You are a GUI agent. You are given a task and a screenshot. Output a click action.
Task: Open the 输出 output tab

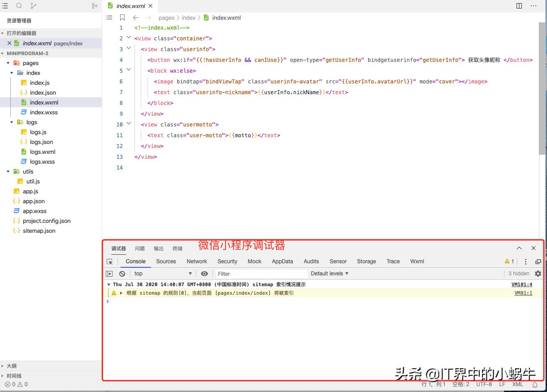pyautogui.click(x=159, y=248)
